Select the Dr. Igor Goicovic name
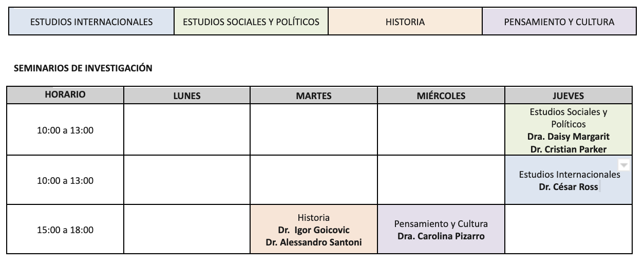The height and width of the screenshot is (265, 644). 314,230
